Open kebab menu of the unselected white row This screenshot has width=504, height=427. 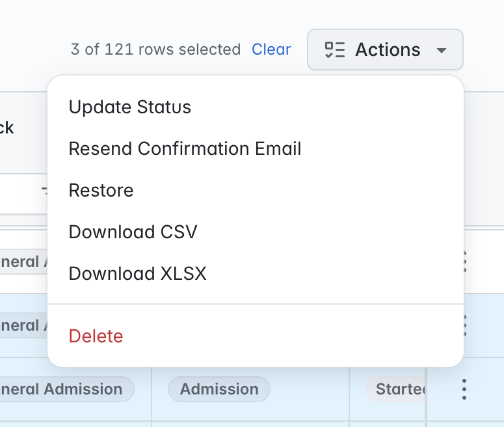point(465,262)
